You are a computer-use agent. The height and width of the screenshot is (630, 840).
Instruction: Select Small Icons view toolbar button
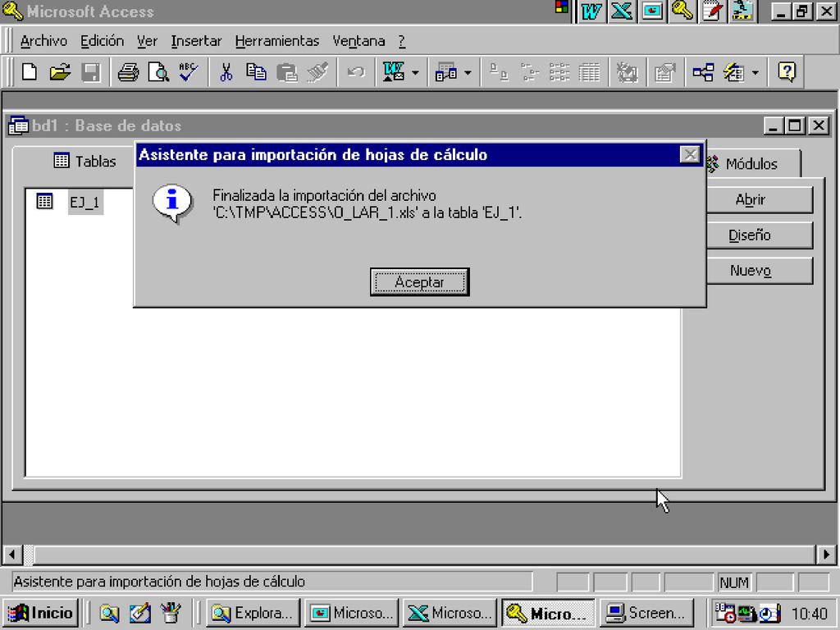(x=529, y=72)
